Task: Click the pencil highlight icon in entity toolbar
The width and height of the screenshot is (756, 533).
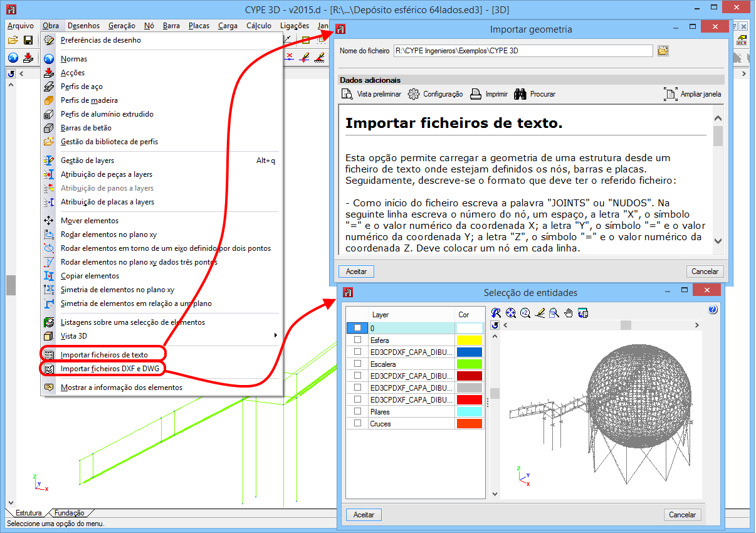Action: pyautogui.click(x=540, y=312)
